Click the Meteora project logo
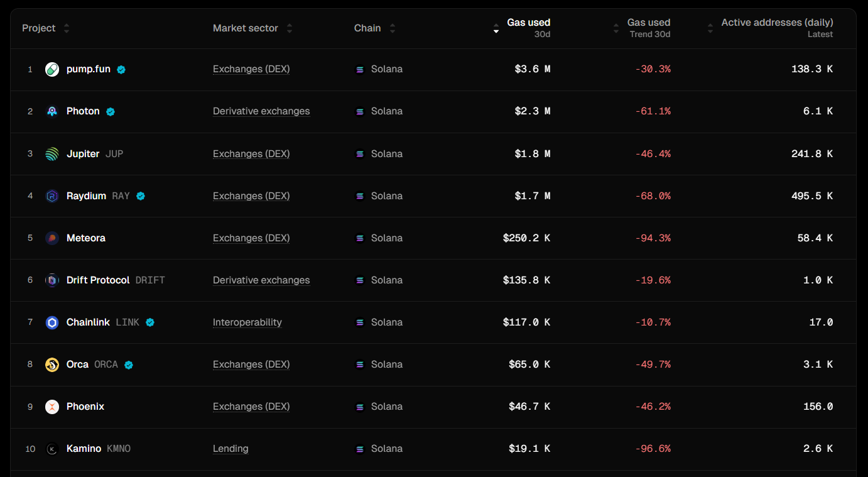This screenshot has width=868, height=477. point(52,238)
